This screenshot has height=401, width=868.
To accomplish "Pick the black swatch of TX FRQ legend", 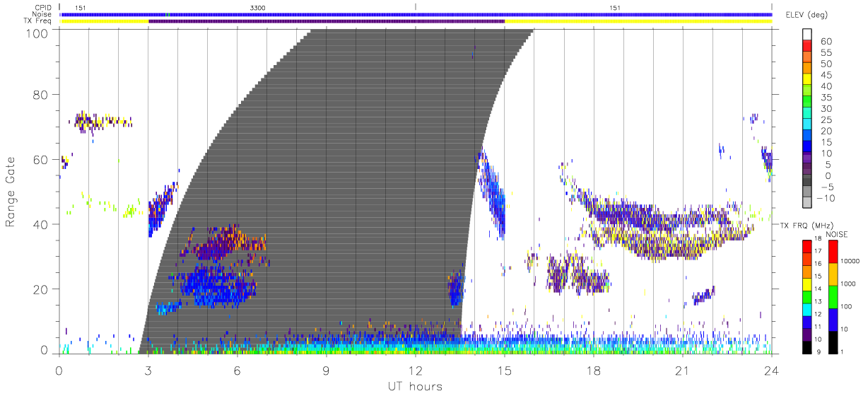I will (x=807, y=346).
